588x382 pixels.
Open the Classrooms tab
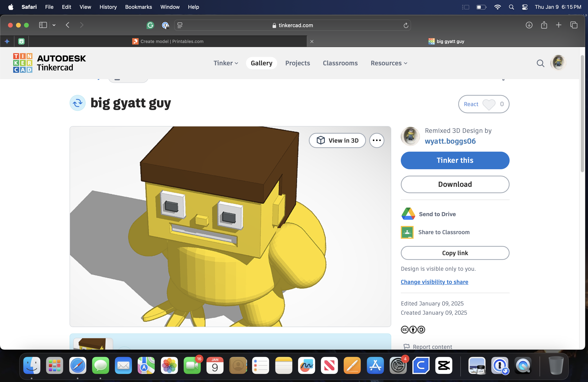click(x=340, y=63)
